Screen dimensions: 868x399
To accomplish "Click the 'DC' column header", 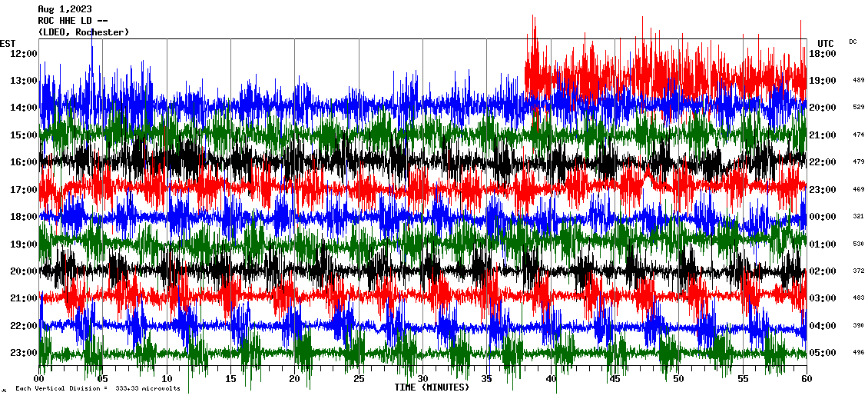I will click(853, 42).
